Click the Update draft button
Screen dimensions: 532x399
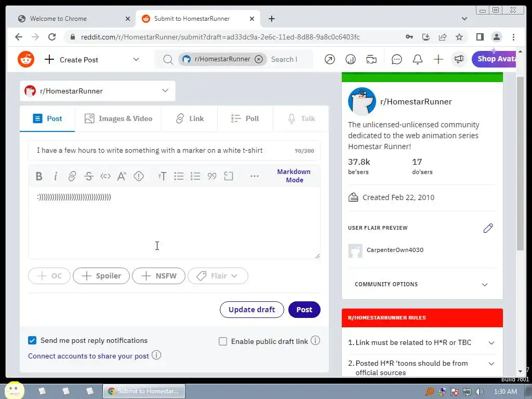[x=252, y=310]
